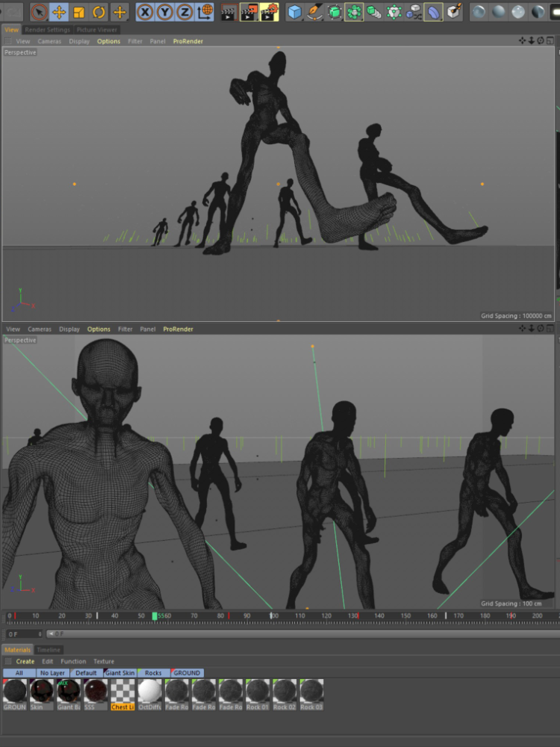Select the Pen spline tool
560x747 pixels.
click(x=314, y=12)
